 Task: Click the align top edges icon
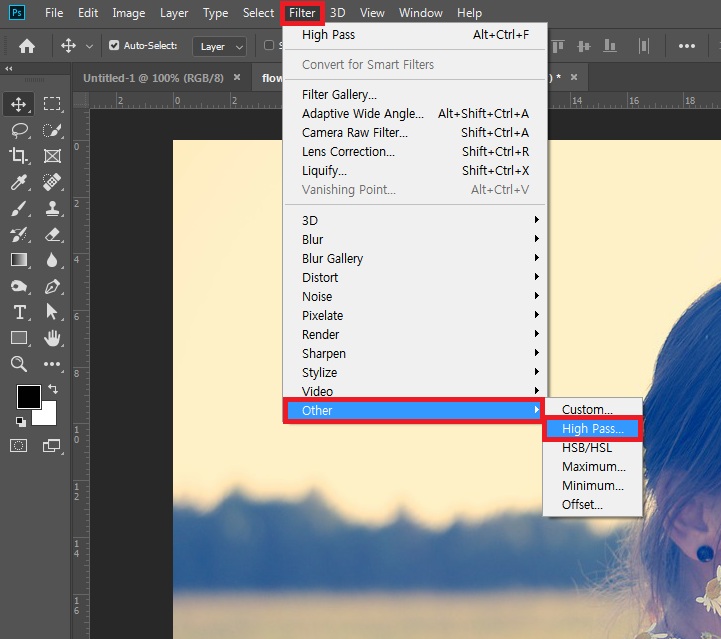[558, 46]
